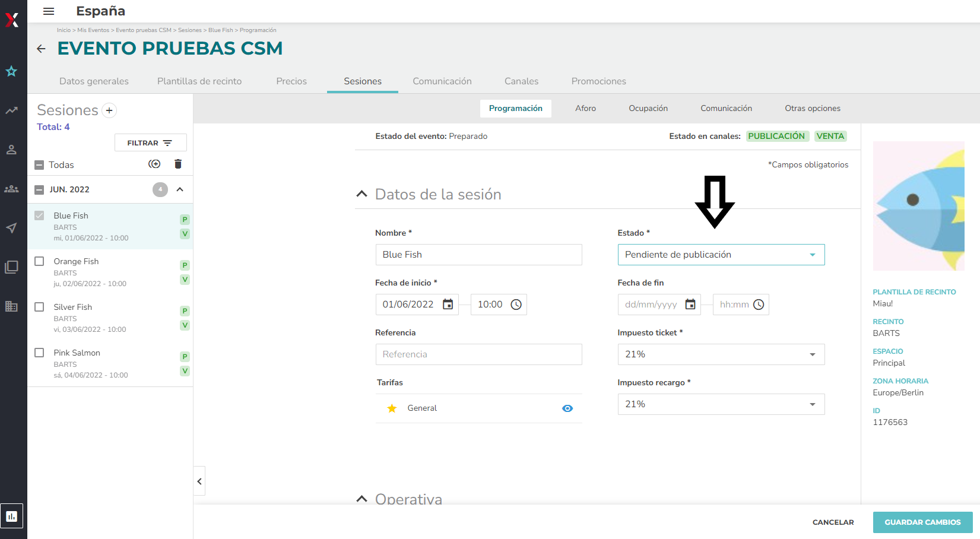Click the V badge on Pink Salmon
The height and width of the screenshot is (539, 980).
[185, 371]
